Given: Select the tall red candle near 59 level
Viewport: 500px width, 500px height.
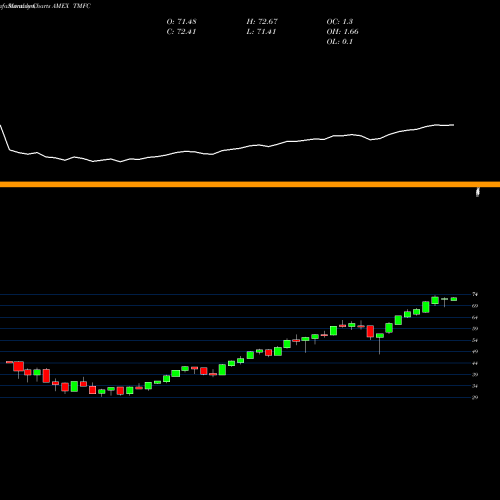Looking at the screenshot, I should tap(370, 332).
